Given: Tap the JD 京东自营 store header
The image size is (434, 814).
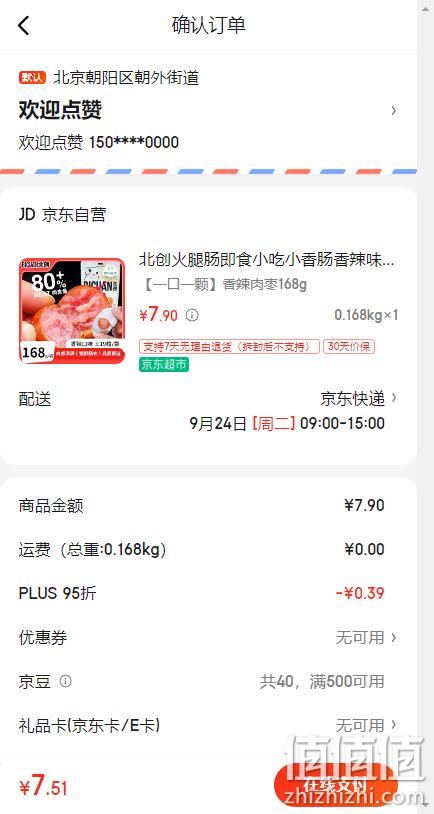Looking at the screenshot, I should point(62,214).
